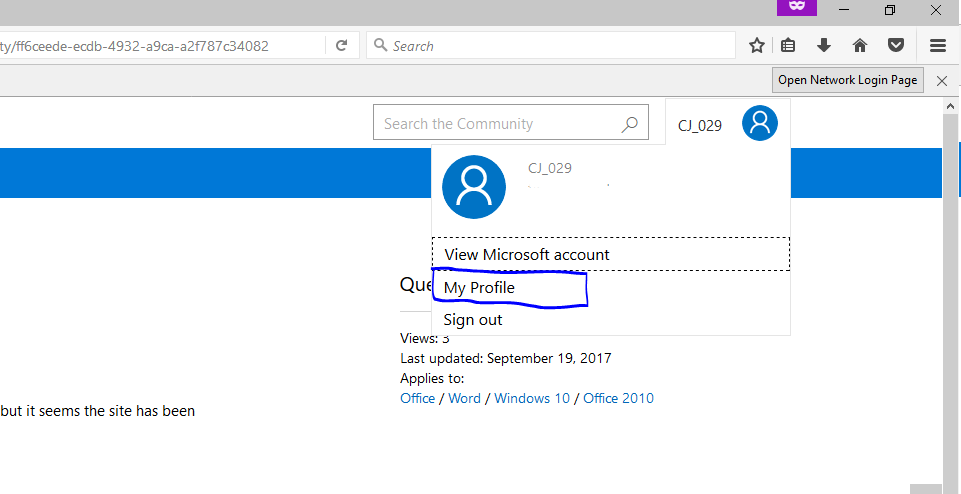Viewport: 961px width, 494px height.
Task: Click the large profile picture in dropdown
Action: (474, 187)
